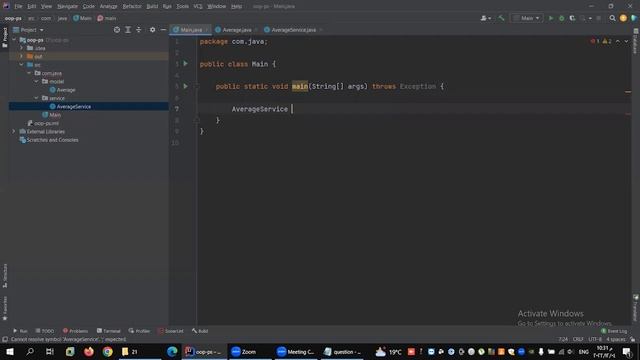Start debugging with the green bug icon

562,18
